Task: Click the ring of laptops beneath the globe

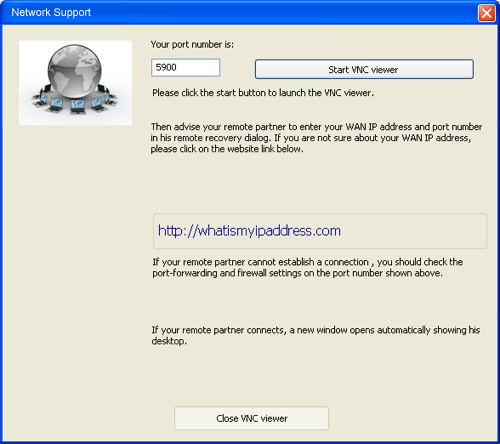Action: (x=75, y=102)
